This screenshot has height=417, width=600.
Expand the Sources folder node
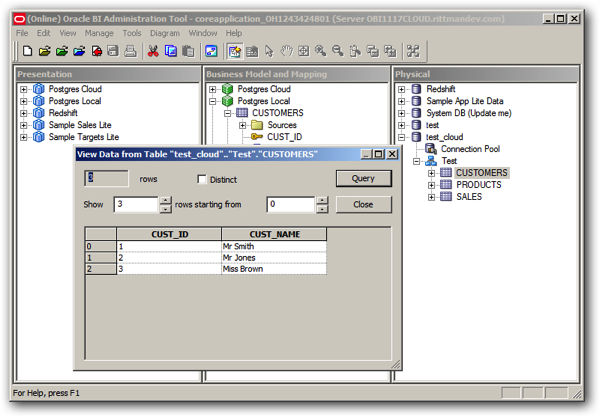click(243, 125)
